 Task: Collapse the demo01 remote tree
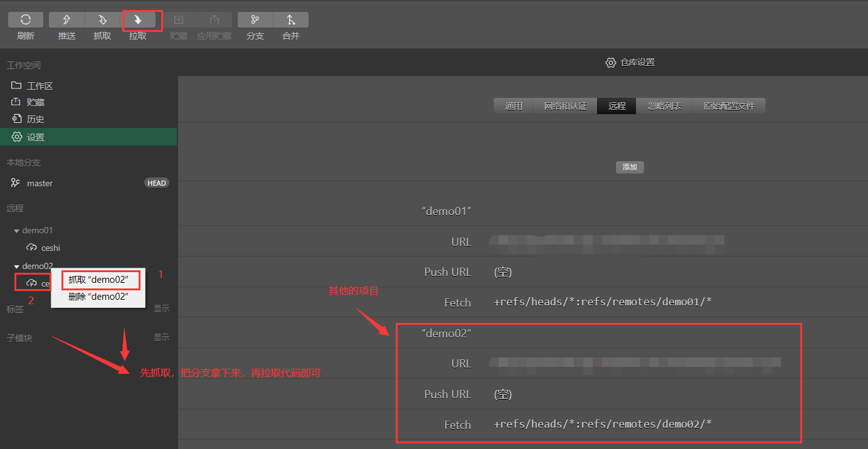[x=17, y=231]
